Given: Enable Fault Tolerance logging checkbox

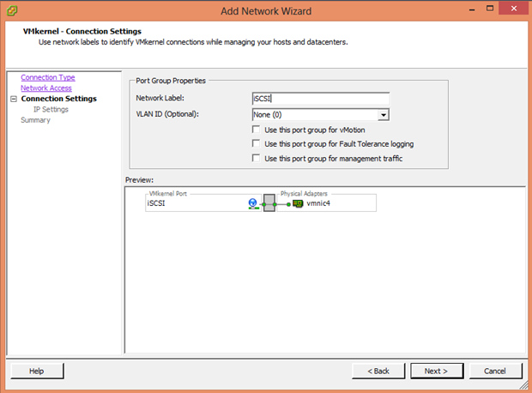Looking at the screenshot, I should click(x=257, y=143).
